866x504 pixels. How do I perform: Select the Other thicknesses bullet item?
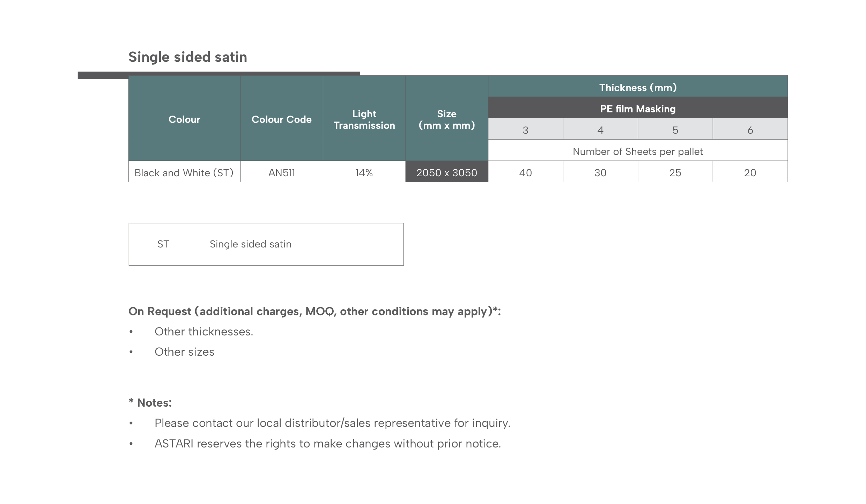[x=204, y=332]
